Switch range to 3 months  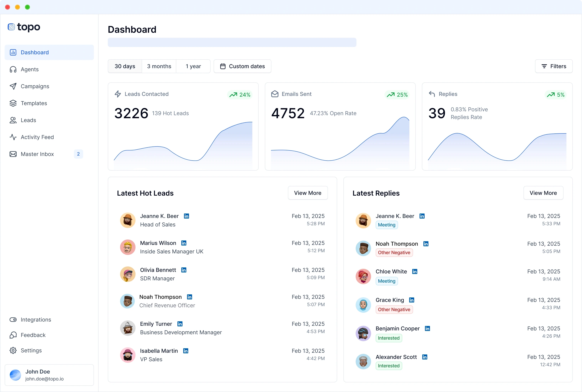(159, 66)
